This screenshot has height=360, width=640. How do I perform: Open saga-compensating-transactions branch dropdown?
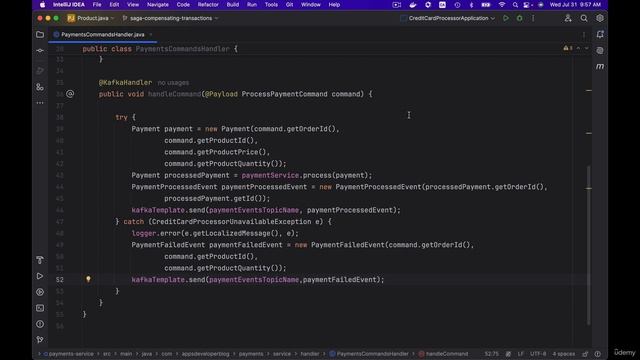[x=171, y=18]
